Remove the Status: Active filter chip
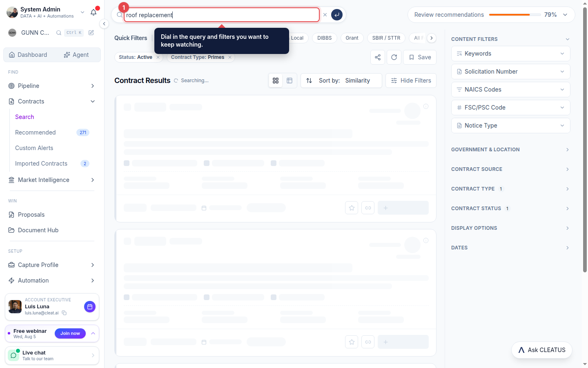The image size is (588, 368). click(x=158, y=57)
